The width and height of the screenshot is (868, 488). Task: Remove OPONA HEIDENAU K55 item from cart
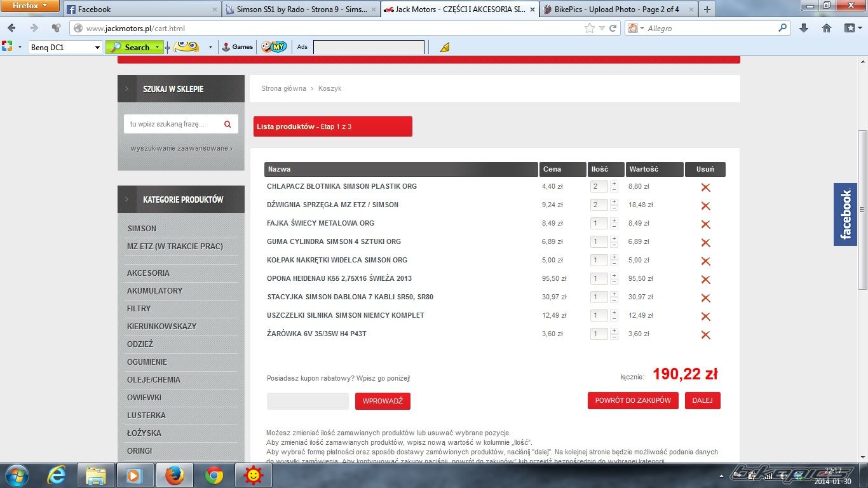(705, 280)
